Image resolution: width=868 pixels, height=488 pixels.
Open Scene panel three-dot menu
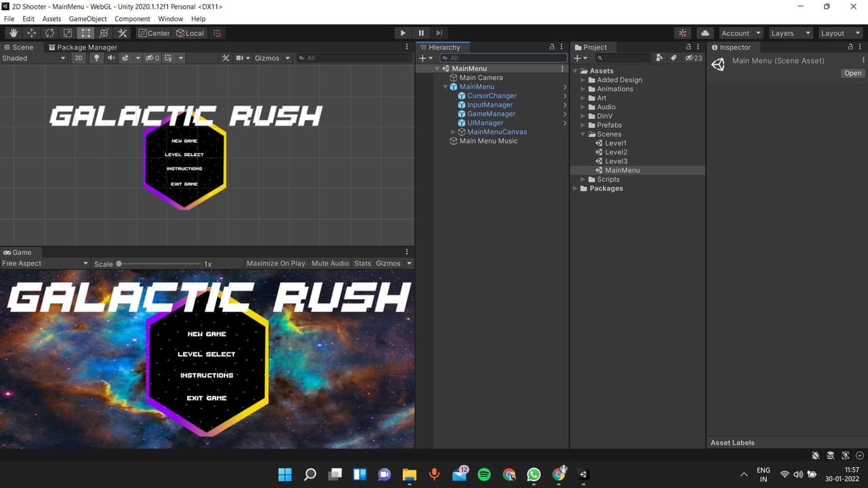407,47
